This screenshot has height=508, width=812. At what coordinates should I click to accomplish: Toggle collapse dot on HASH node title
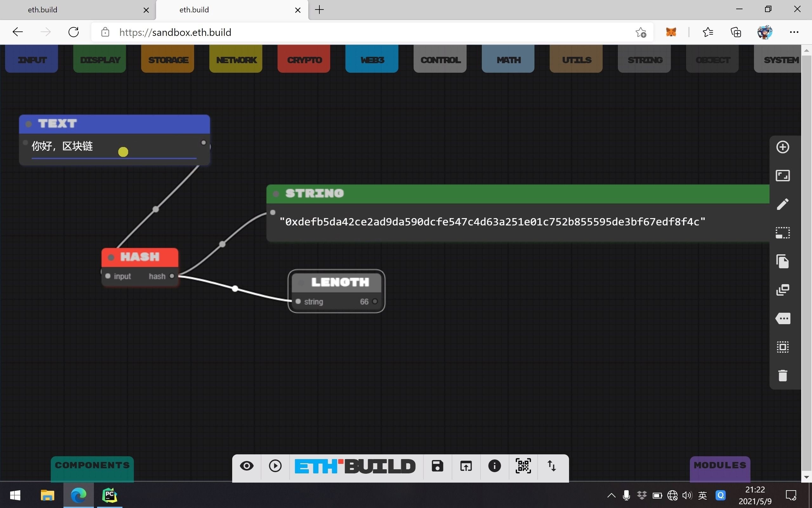tap(111, 258)
